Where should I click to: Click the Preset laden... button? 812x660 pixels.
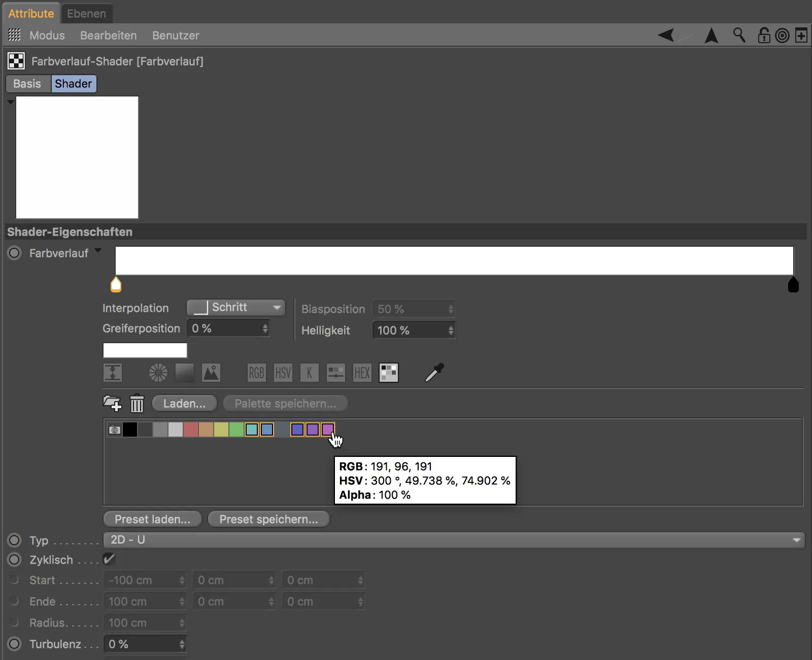click(153, 519)
